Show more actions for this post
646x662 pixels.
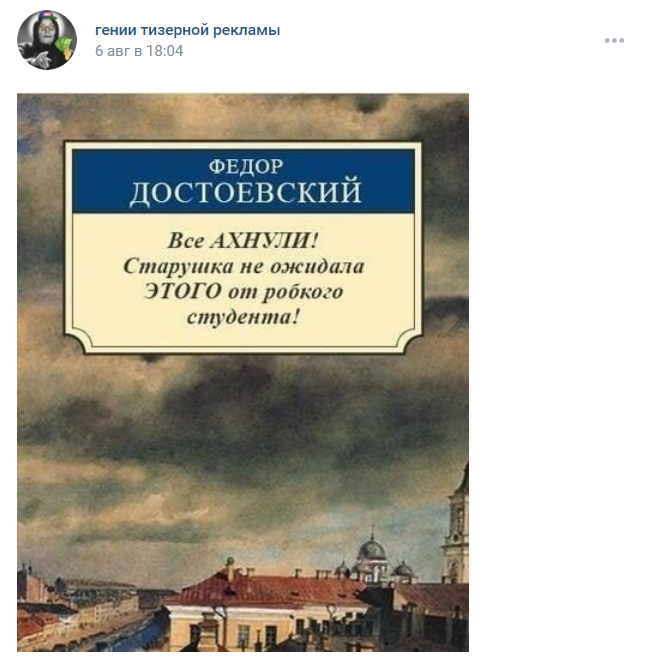point(614,41)
